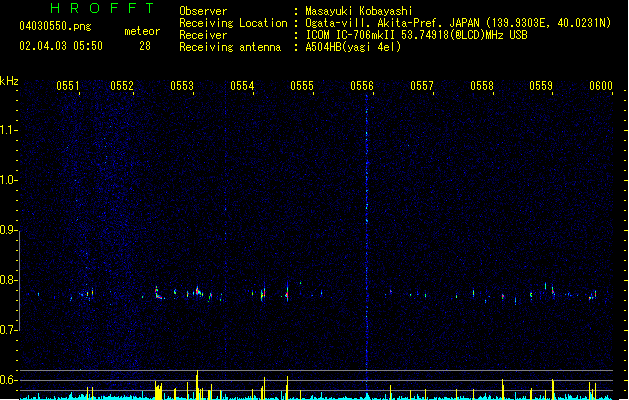Click the Observer label
Viewport: 629px width, 400px height.
click(x=203, y=11)
